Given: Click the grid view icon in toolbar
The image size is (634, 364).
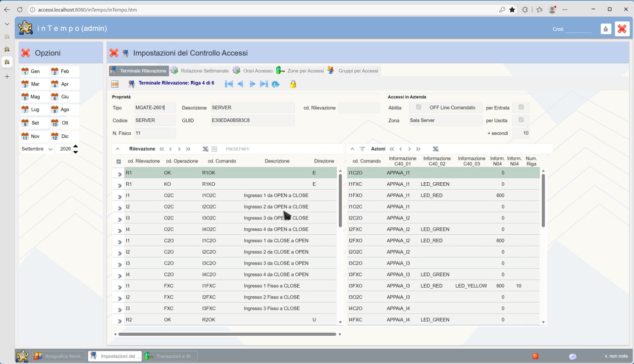Looking at the screenshot, I should 115,84.
